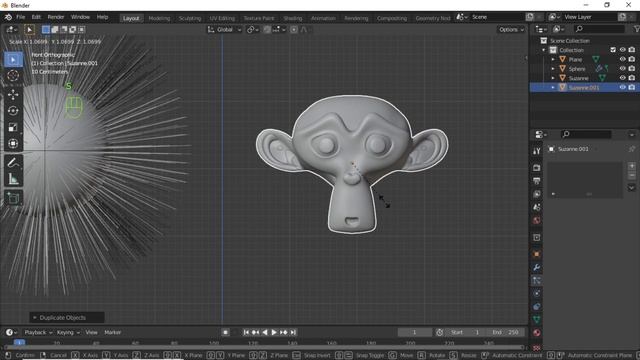Switch to the Shading workspace tab
This screenshot has width=640, height=360.
click(293, 18)
